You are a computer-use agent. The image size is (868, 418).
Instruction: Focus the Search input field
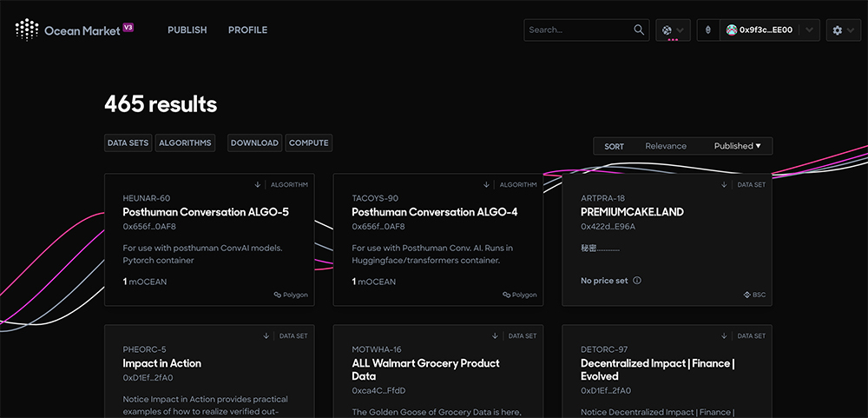tap(579, 30)
